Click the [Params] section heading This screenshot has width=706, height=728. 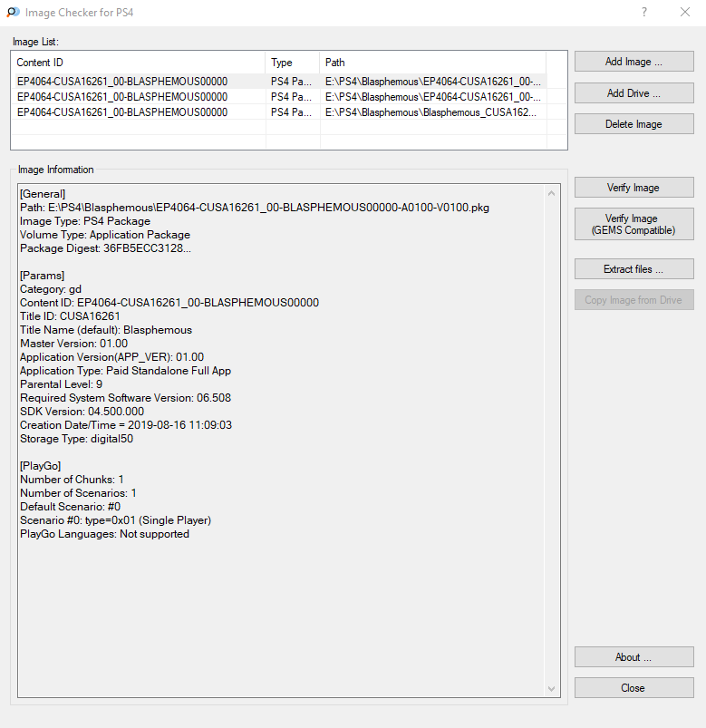point(43,276)
